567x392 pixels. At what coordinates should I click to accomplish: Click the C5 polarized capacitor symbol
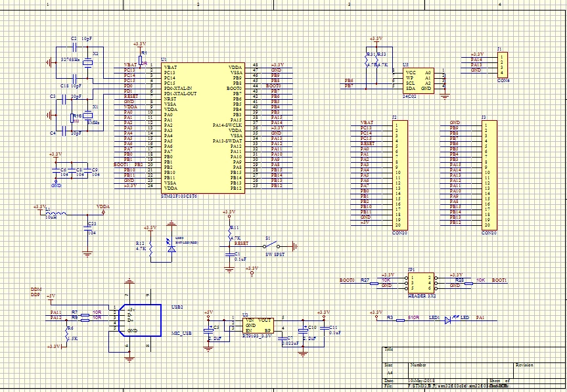pos(208,330)
